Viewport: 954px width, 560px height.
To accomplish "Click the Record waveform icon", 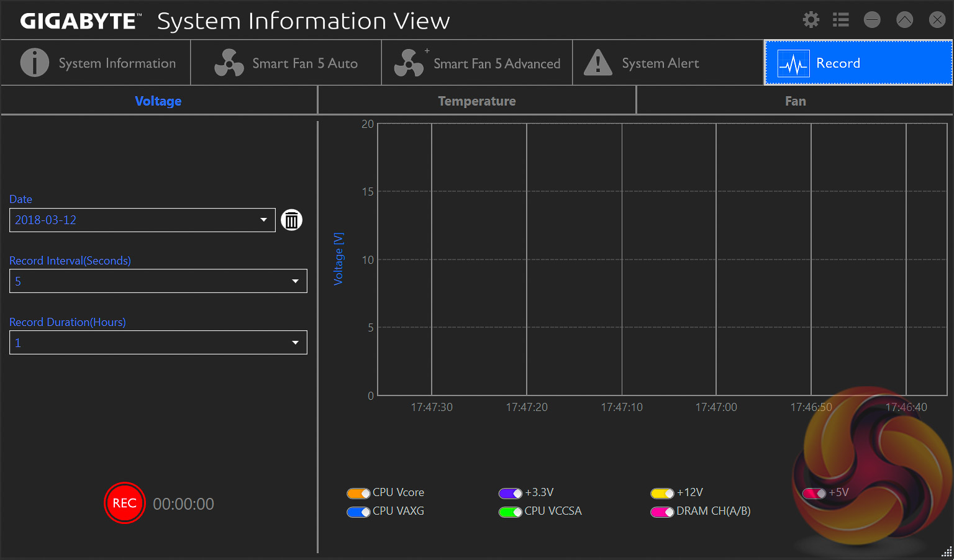I will click(x=793, y=63).
